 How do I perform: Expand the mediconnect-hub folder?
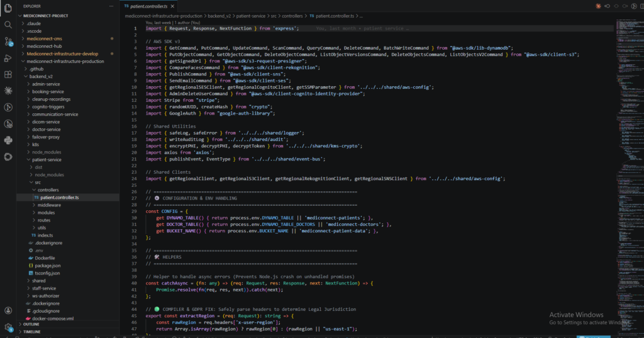68,46
